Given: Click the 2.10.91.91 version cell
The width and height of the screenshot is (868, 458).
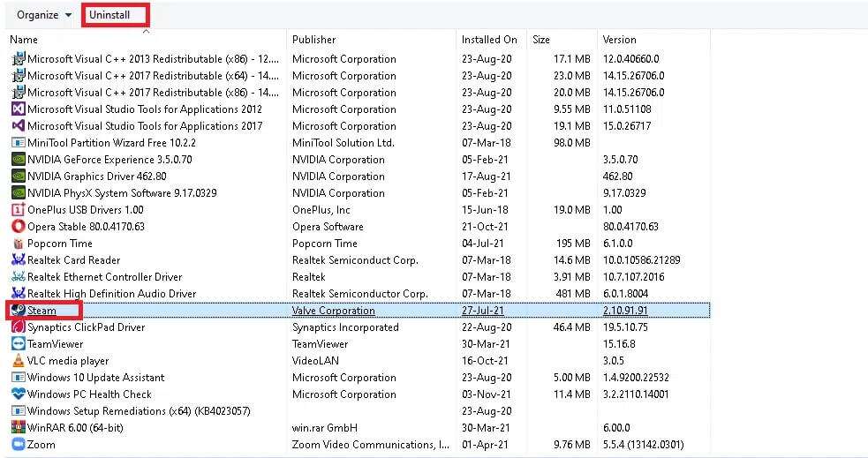Looking at the screenshot, I should tap(625, 311).
